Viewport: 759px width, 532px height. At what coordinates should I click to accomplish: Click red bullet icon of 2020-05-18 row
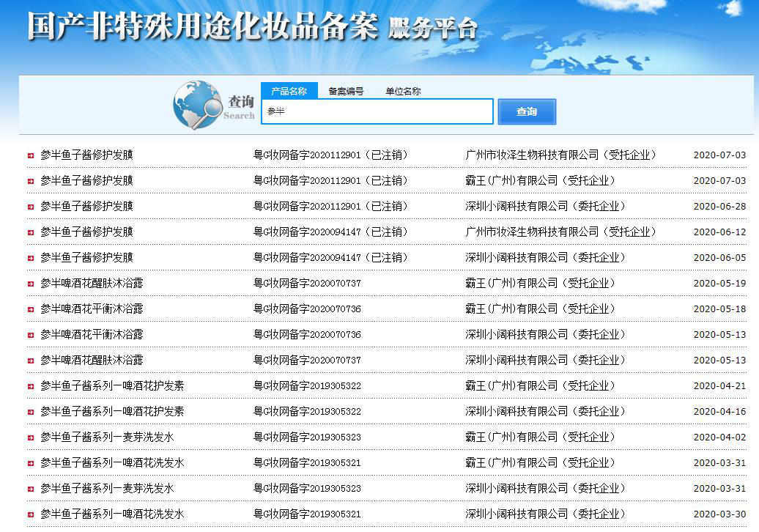point(31,309)
